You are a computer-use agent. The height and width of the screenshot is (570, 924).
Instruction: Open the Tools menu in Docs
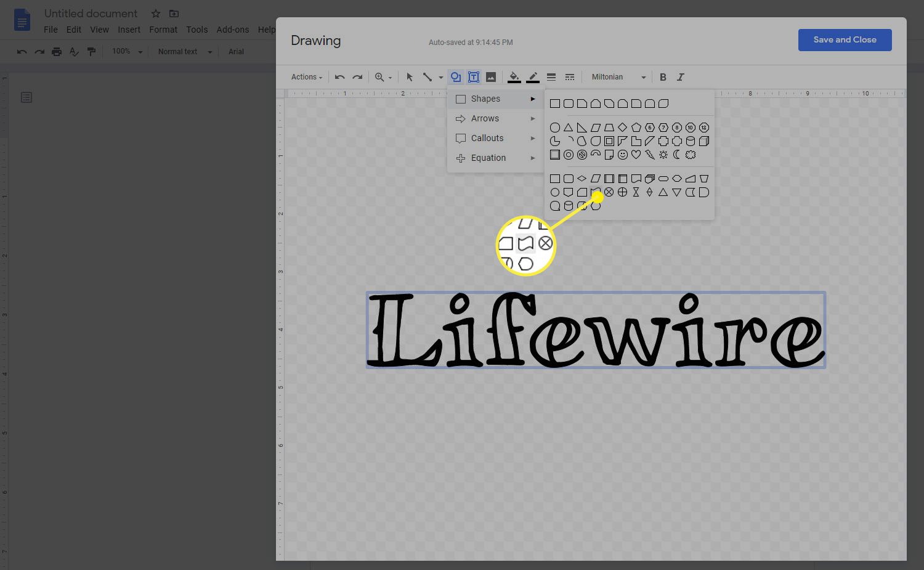[x=197, y=30]
